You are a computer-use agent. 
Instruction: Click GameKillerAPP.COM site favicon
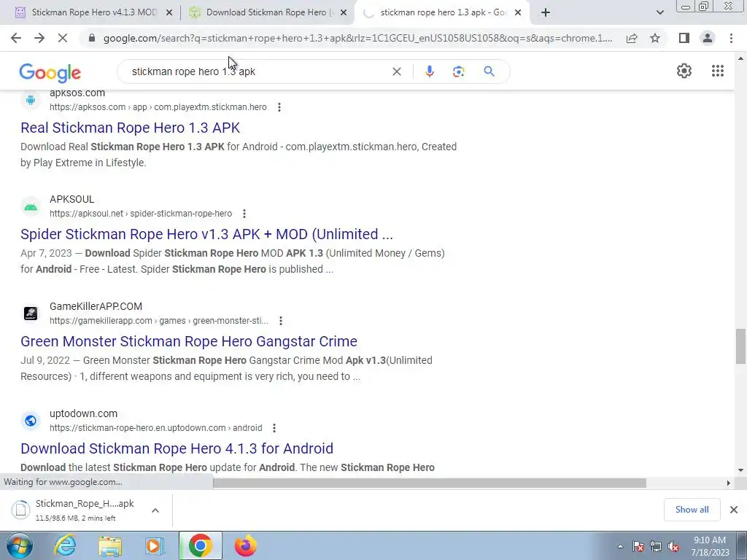point(31,314)
